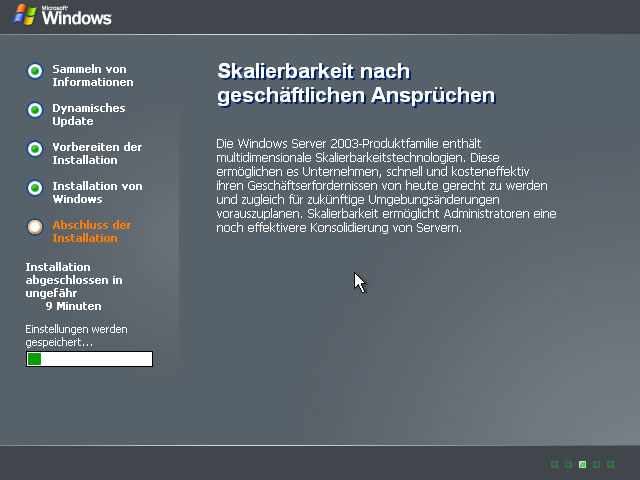Viewport: 640px width, 480px height.
Task: Click the lit third slide indicator dot
Action: tap(583, 465)
